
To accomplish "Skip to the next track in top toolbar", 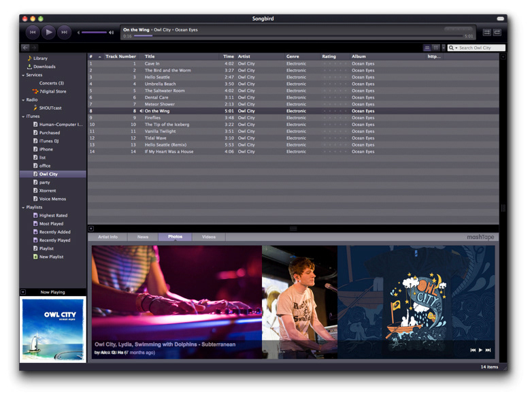I will pyautogui.click(x=64, y=32).
